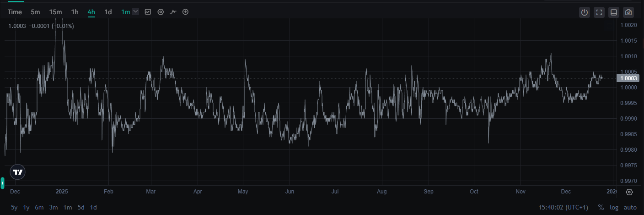Select the 4h interval
Image resolution: width=644 pixels, height=215 pixels.
point(91,12)
